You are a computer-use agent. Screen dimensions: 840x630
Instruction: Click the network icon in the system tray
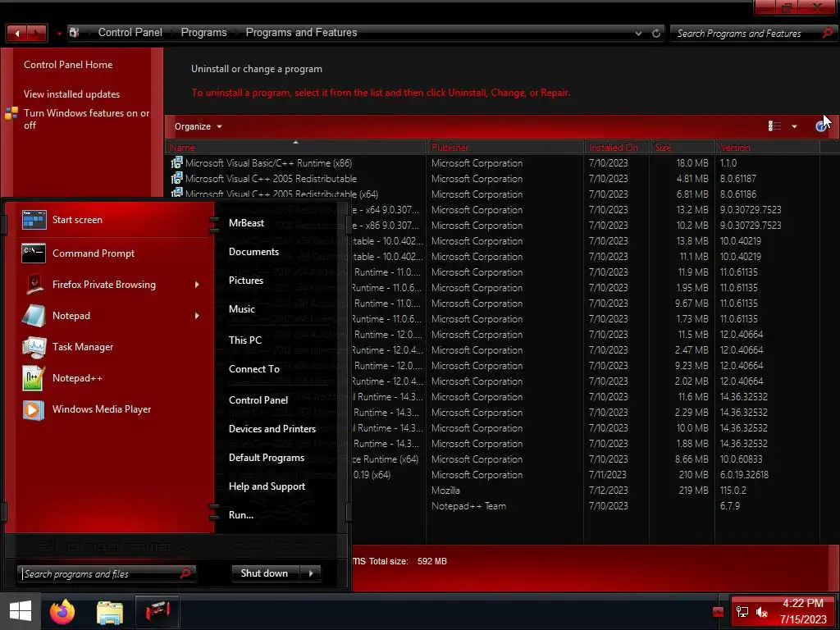tap(742, 612)
